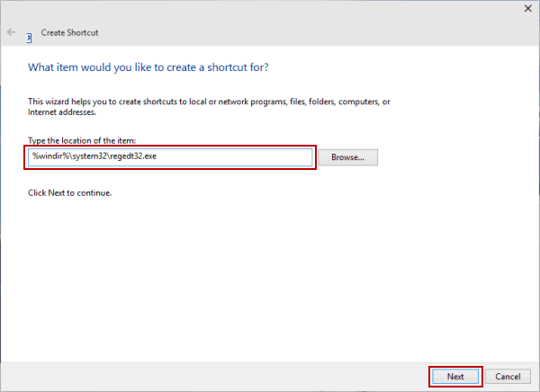Image resolution: width=540 pixels, height=392 pixels.
Task: Click the item location text field
Action: pyautogui.click(x=170, y=157)
